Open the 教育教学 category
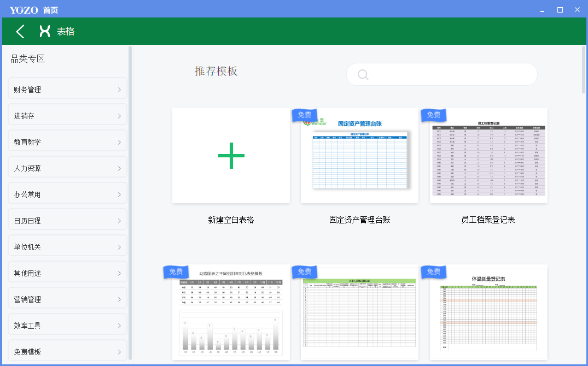The image size is (588, 366). 67,142
